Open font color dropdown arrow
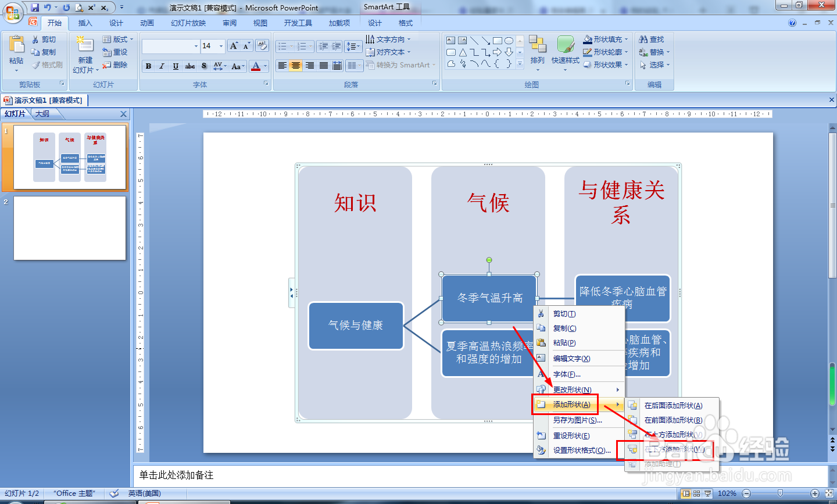 pyautogui.click(x=266, y=66)
